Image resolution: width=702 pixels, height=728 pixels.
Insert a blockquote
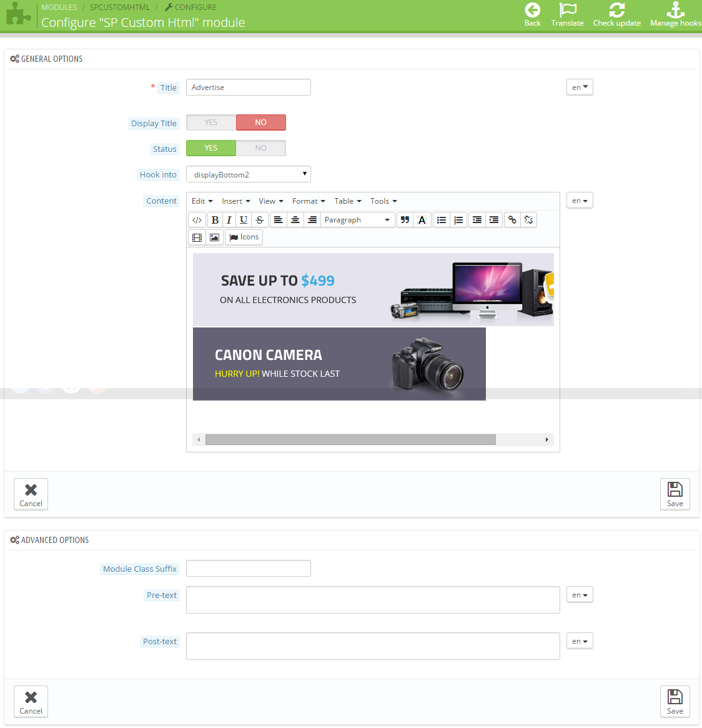click(x=405, y=220)
